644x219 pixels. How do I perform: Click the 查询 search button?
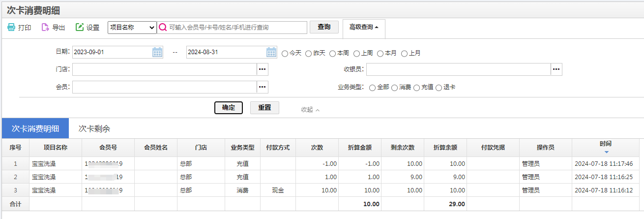click(x=324, y=27)
